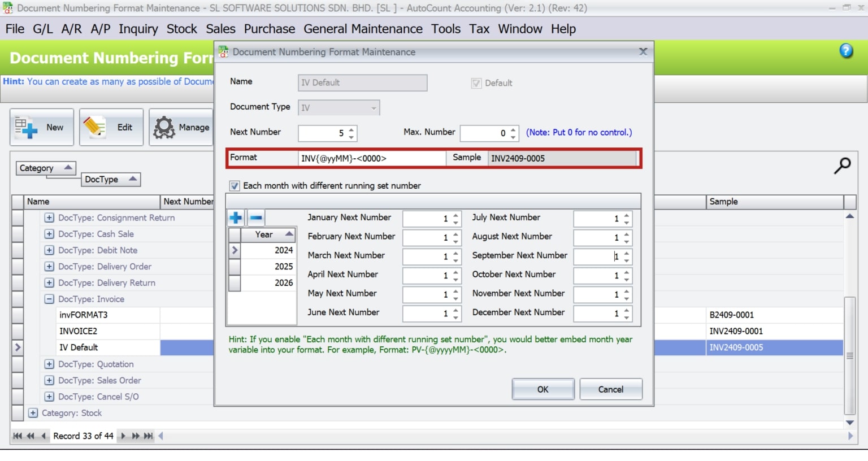868x461 pixels.
Task: Expand the Category: Stock tree node
Action: pos(33,413)
